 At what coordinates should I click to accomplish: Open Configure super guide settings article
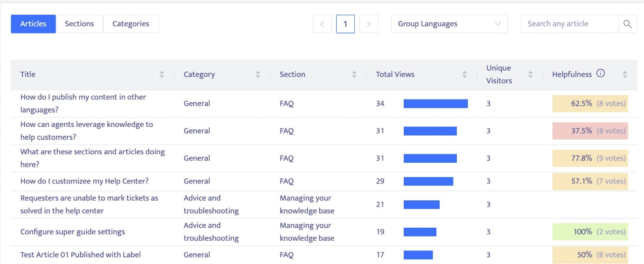[x=73, y=232]
